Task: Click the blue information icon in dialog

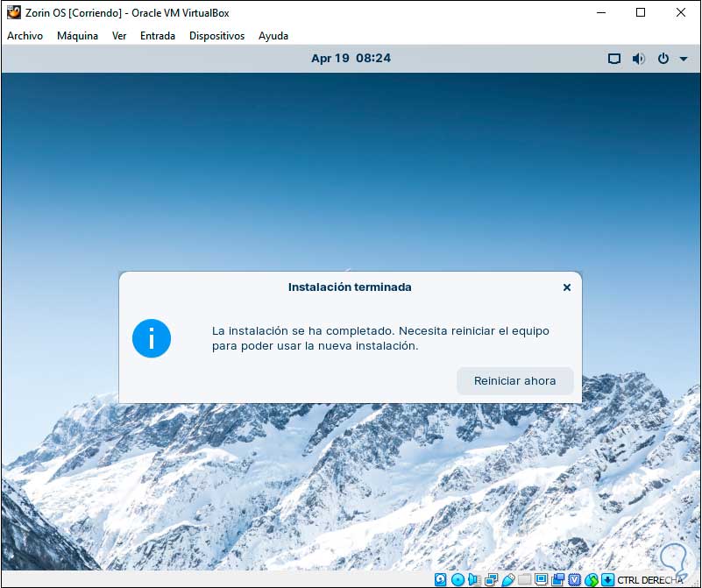Action: click(152, 338)
